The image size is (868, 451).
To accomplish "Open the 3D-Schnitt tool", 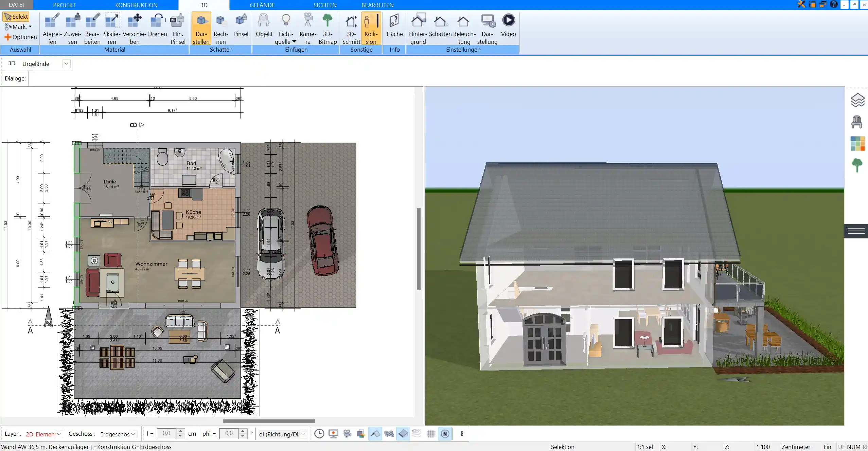I will (x=351, y=29).
